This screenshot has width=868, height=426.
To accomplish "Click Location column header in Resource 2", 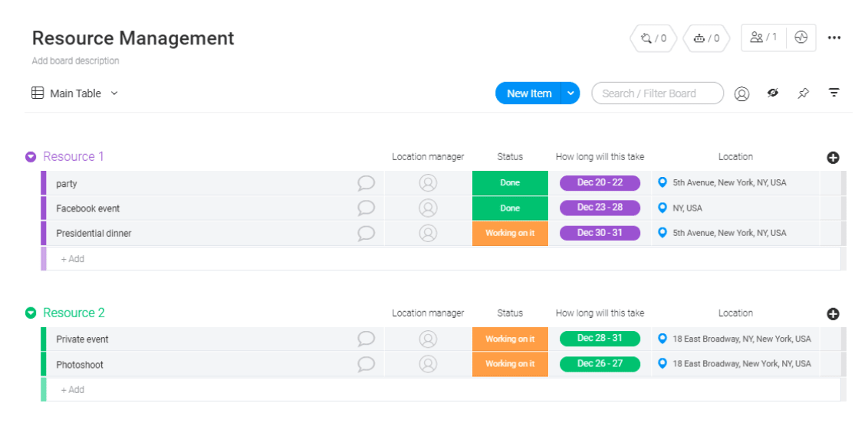I will click(x=735, y=313).
